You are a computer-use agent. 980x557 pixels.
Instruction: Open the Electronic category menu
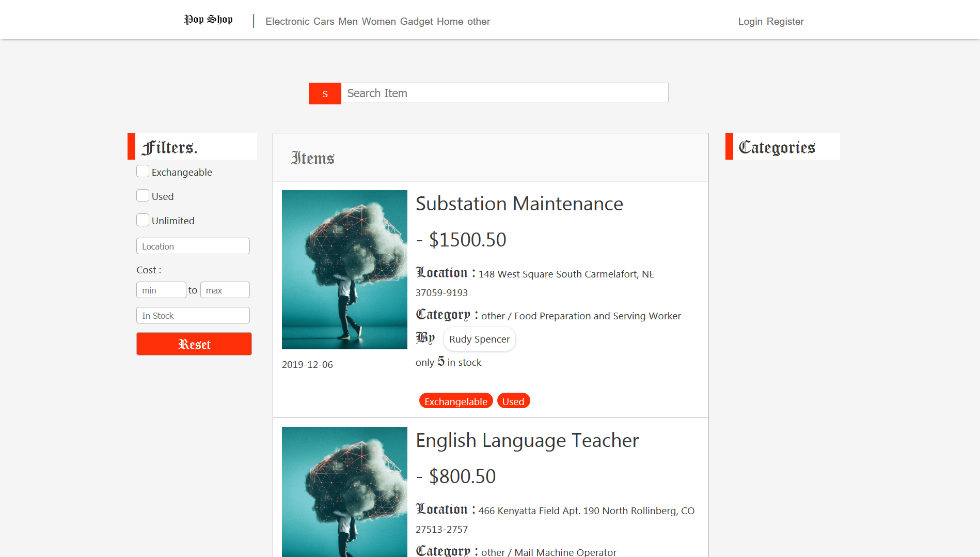pos(287,21)
